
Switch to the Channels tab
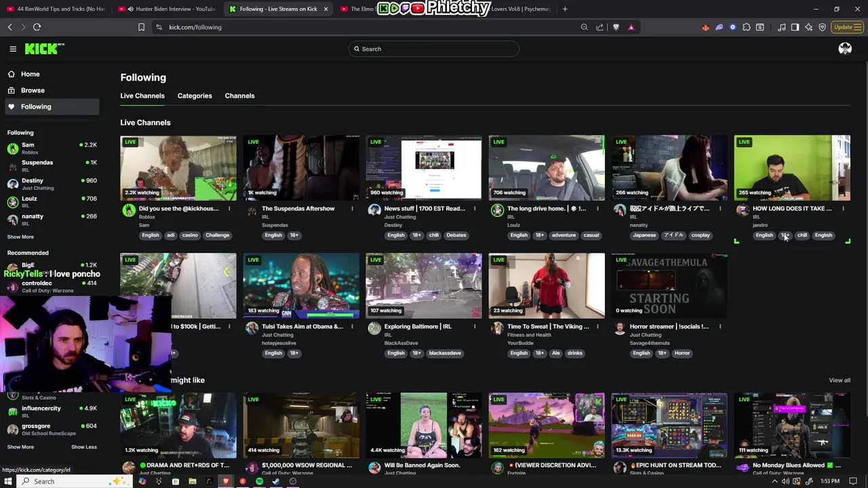click(x=239, y=96)
